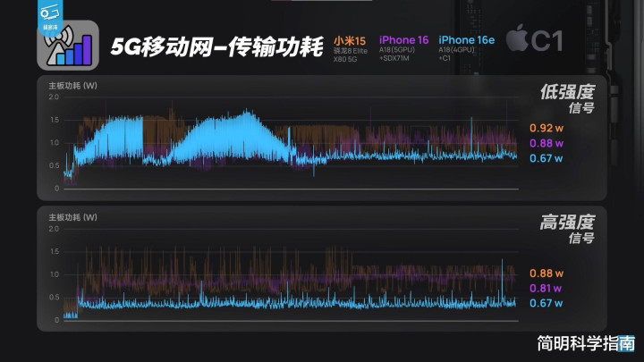Click the 2.0 axis label in 高强度 chart
Image resolution: width=644 pixels, height=362 pixels.
tap(54, 229)
